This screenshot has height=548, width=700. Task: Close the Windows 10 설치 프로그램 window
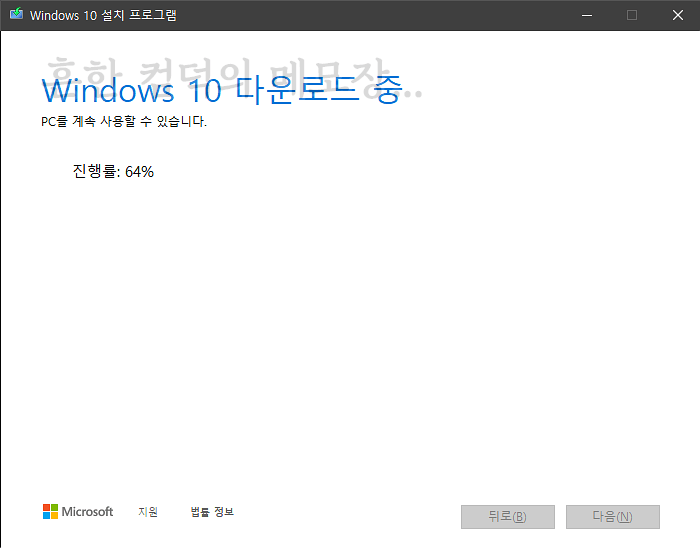tap(678, 15)
